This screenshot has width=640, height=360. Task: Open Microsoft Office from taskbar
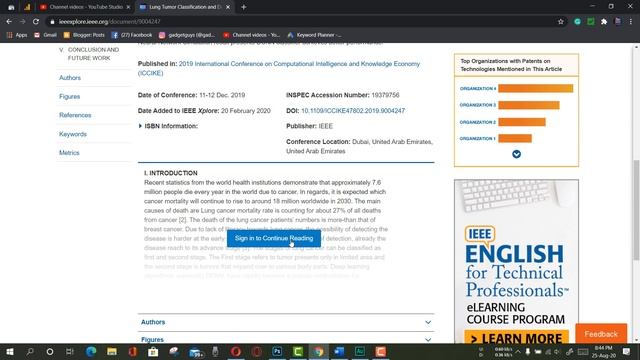pos(132,351)
